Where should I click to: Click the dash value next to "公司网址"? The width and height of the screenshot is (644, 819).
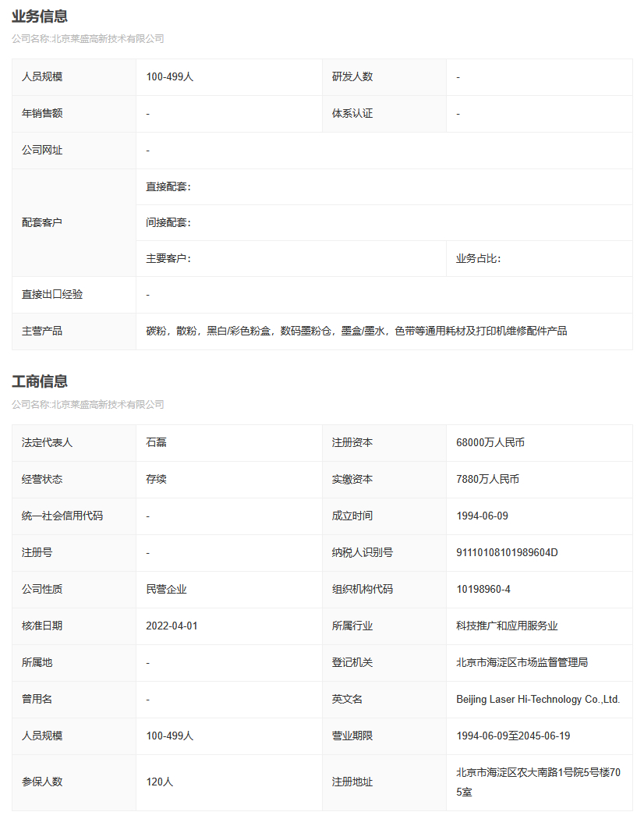coord(148,151)
